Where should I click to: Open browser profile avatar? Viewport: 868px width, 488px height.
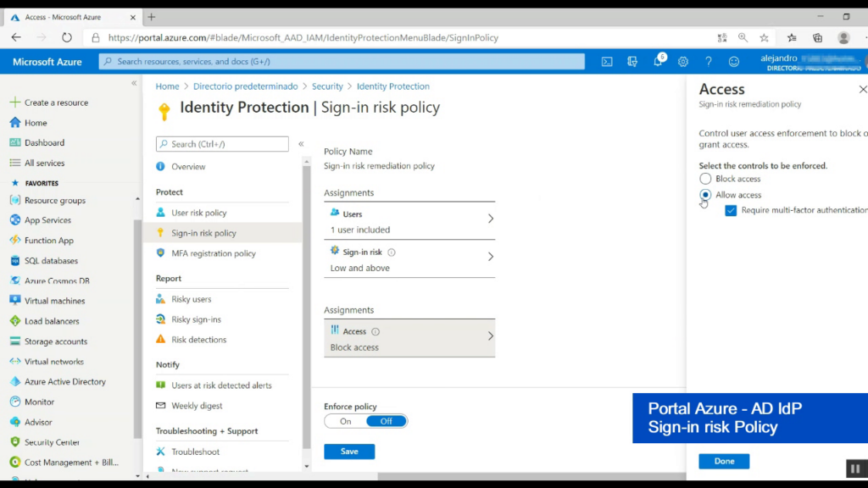click(843, 37)
